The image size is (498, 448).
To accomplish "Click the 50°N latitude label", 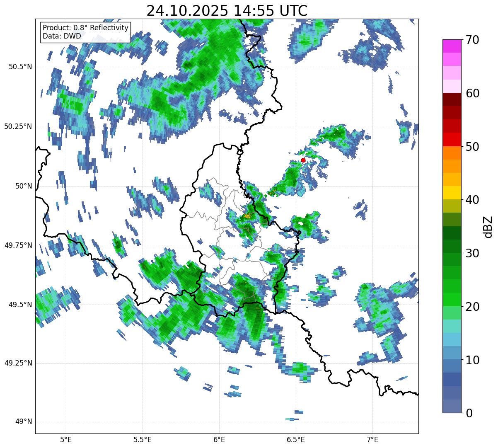I will point(24,186).
